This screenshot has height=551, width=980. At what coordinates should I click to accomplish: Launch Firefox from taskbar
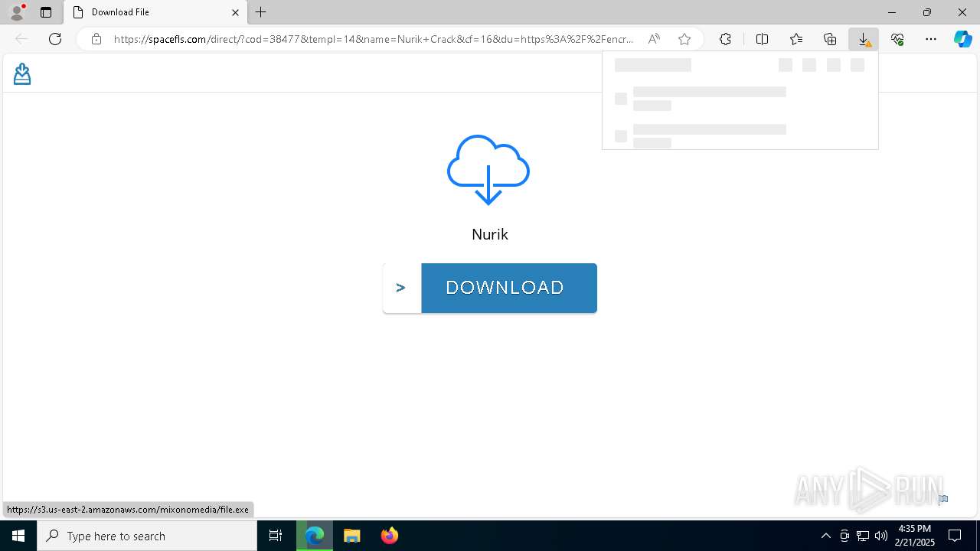coord(390,536)
